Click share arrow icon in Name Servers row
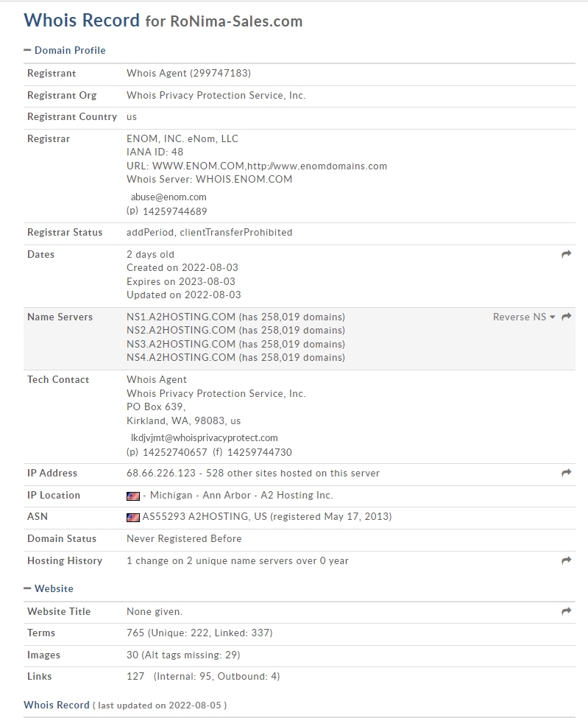 click(567, 317)
